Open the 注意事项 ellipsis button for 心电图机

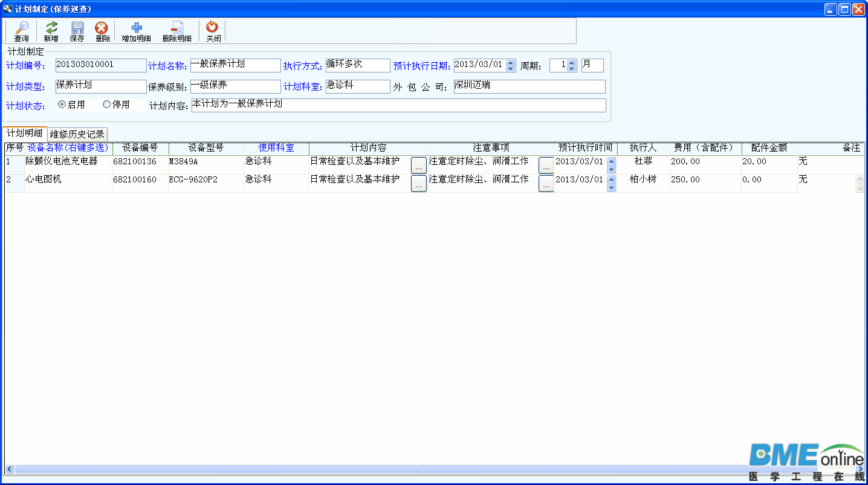coord(546,184)
